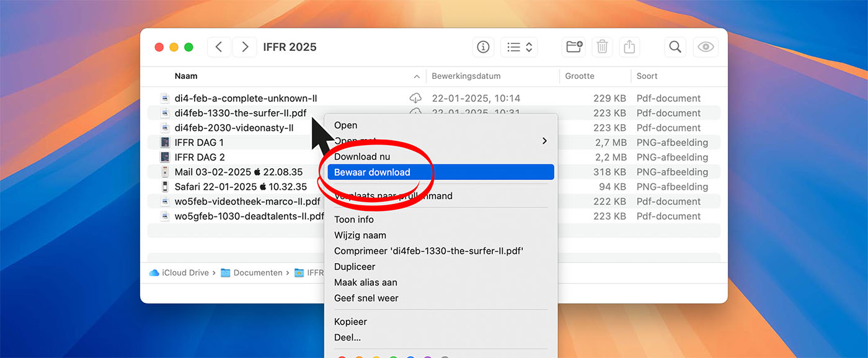Open the Share icon in toolbar
This screenshot has height=358, width=868.
click(629, 47)
